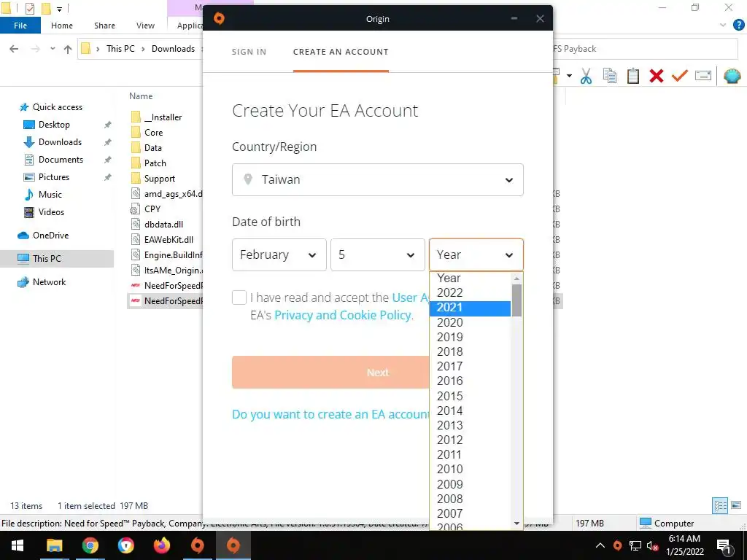The height and width of the screenshot is (560, 747).
Task: Open the View ribbon tab
Action: pos(145,26)
